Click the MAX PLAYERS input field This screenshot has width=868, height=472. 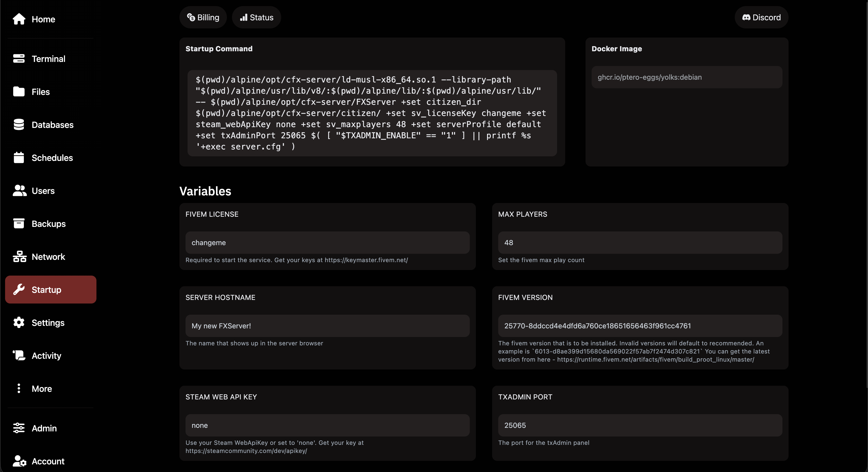click(640, 243)
